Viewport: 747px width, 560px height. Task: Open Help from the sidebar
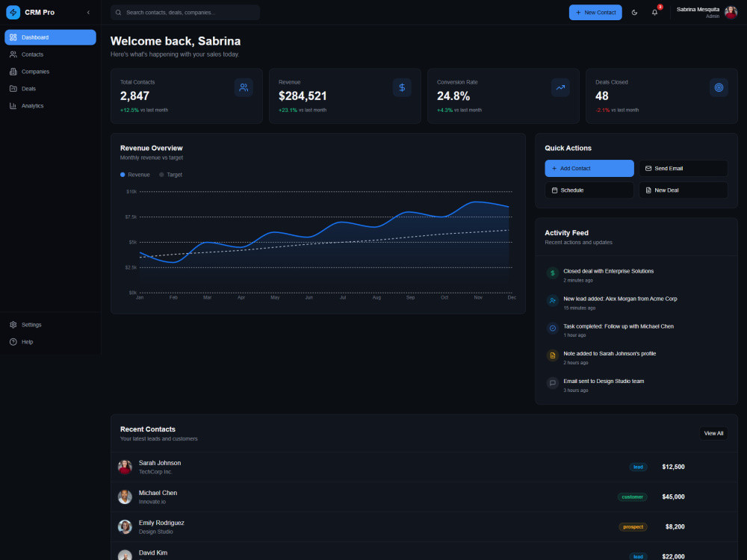[50, 342]
